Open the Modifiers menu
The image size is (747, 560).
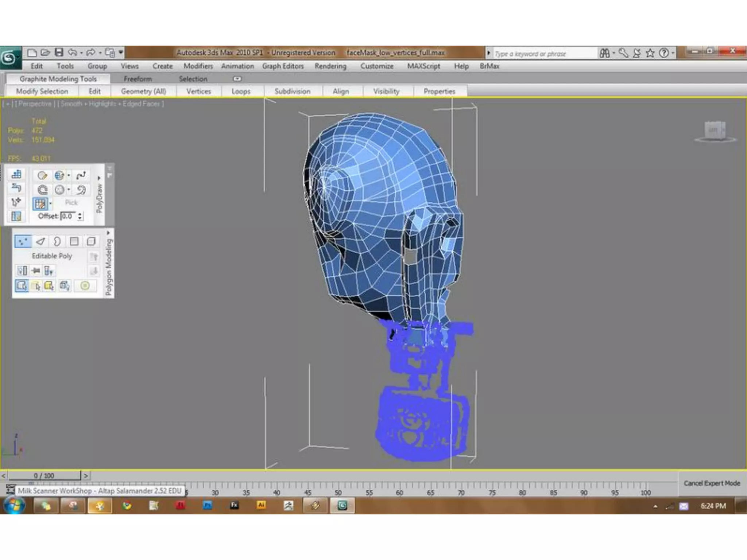pos(198,66)
